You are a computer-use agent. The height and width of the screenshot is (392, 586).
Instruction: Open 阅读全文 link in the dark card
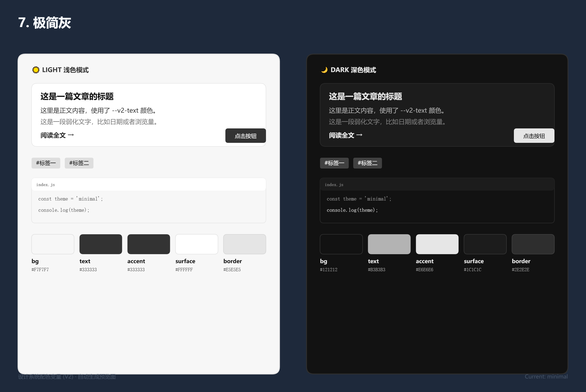point(346,135)
